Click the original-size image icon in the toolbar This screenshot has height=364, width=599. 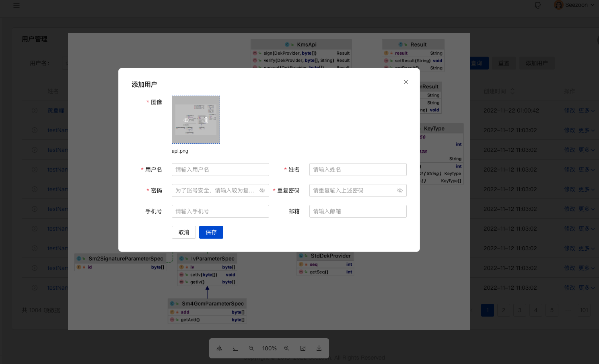tap(303, 348)
